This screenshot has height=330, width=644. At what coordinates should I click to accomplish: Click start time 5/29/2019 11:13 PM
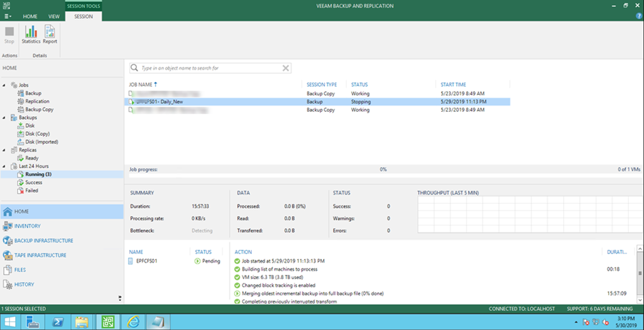coord(463,101)
